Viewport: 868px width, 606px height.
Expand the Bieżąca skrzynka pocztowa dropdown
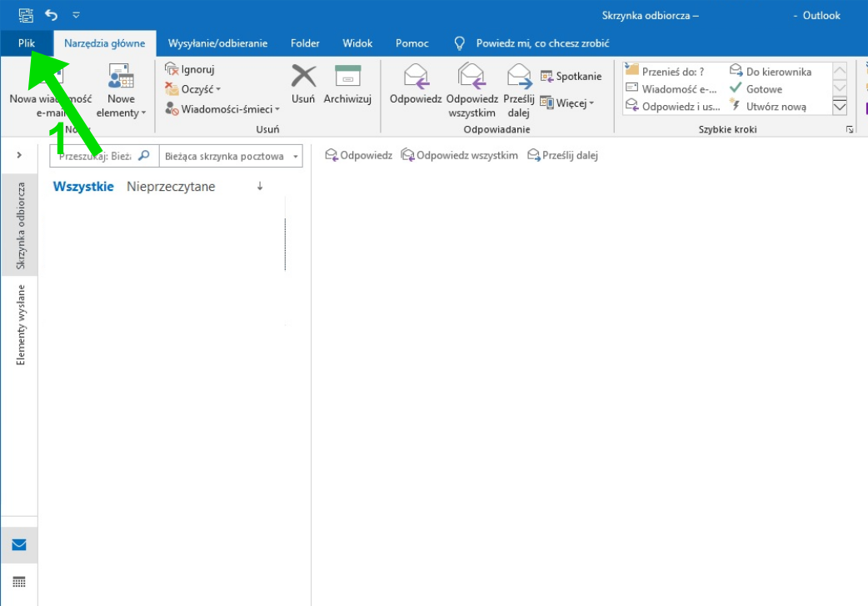(295, 156)
